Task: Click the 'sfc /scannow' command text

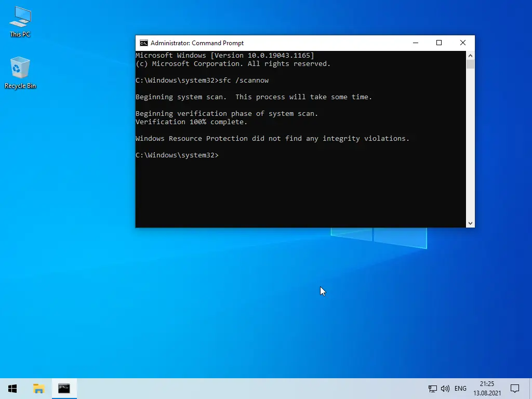Action: point(244,81)
